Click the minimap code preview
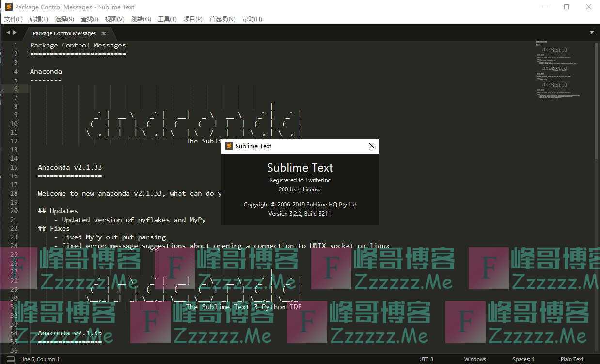The image size is (600, 364). (557, 68)
